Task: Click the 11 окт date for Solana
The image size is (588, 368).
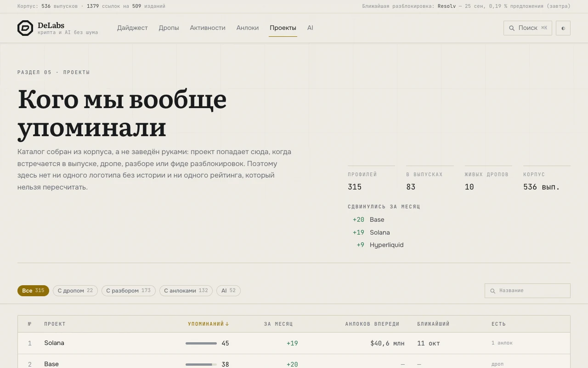Action: click(429, 343)
